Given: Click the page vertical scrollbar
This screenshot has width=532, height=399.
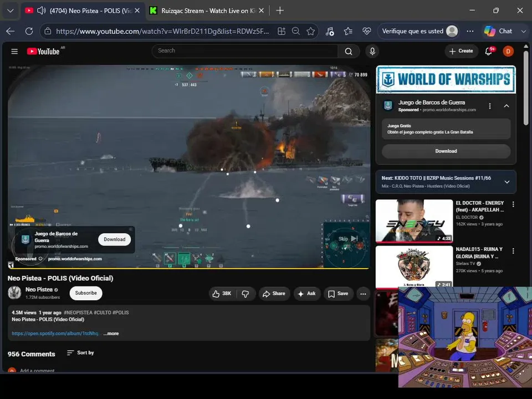Looking at the screenshot, I should tap(526, 88).
